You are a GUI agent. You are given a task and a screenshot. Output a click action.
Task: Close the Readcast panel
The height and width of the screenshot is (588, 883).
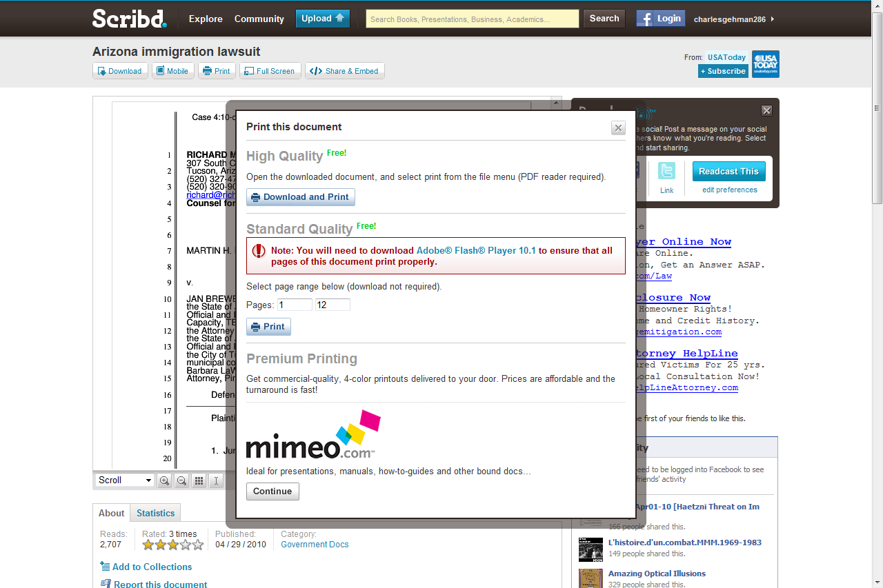pyautogui.click(x=766, y=110)
